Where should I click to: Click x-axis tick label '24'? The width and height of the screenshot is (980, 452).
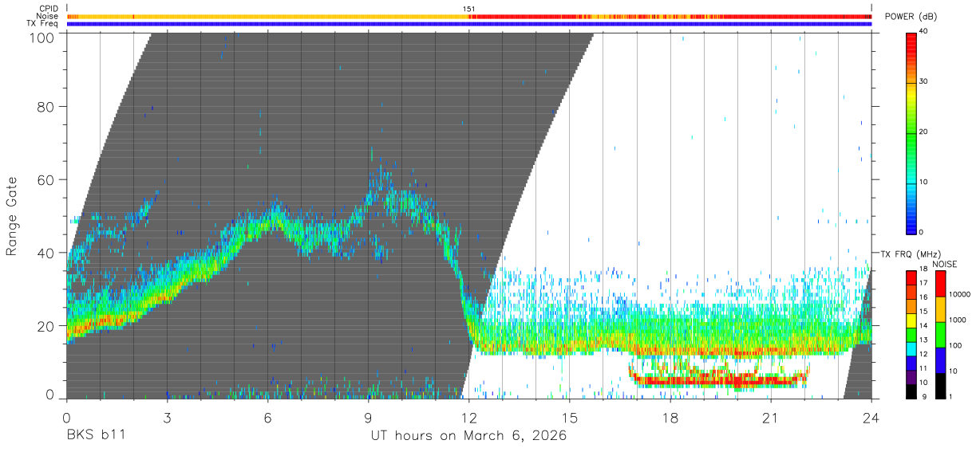click(871, 418)
